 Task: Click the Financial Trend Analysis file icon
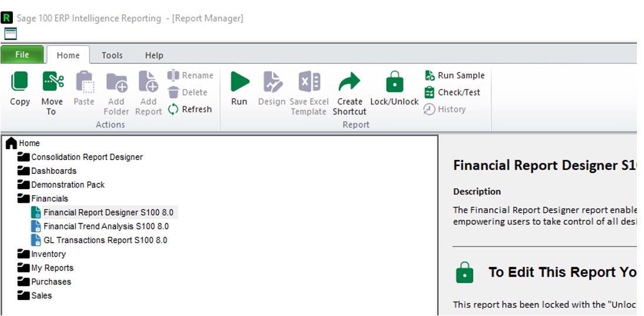pos(36,226)
